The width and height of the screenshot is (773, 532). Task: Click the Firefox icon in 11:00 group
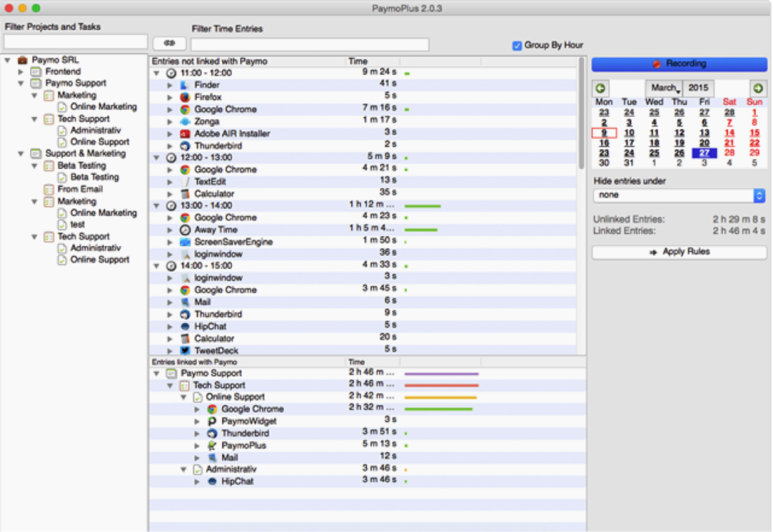(185, 97)
